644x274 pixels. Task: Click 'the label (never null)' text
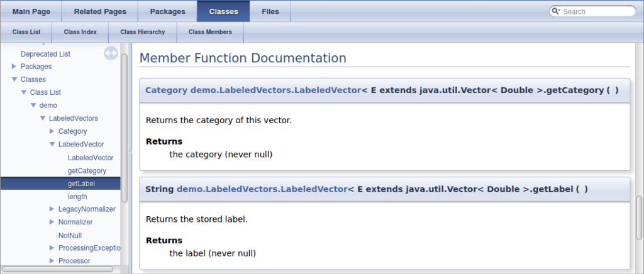tap(213, 253)
